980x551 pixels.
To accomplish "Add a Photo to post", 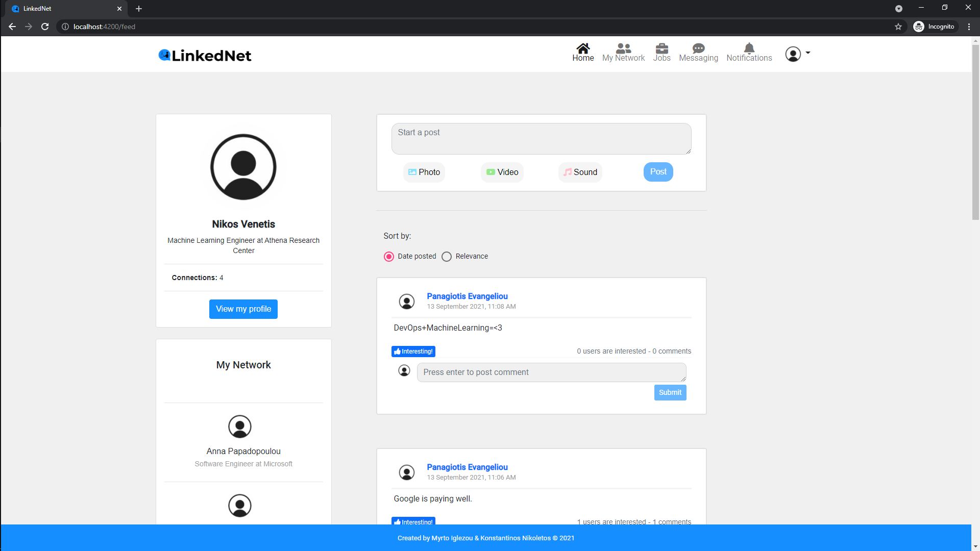I will coord(424,172).
